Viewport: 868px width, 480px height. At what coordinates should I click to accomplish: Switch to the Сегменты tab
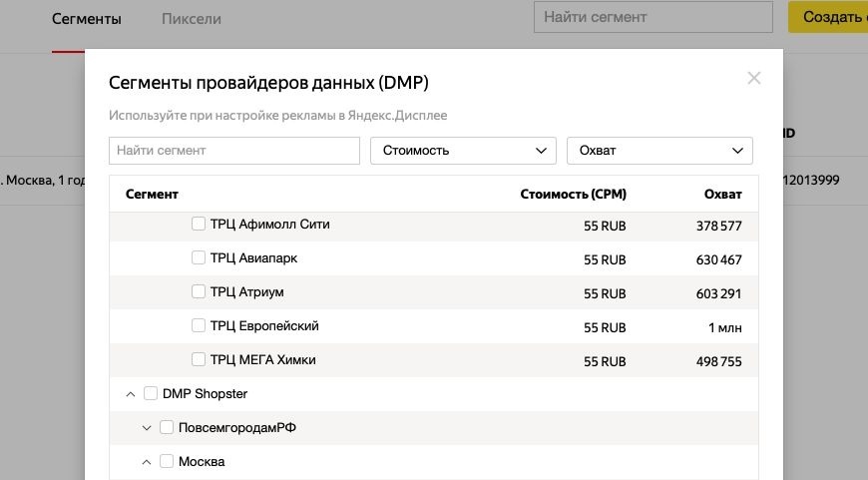(x=87, y=19)
